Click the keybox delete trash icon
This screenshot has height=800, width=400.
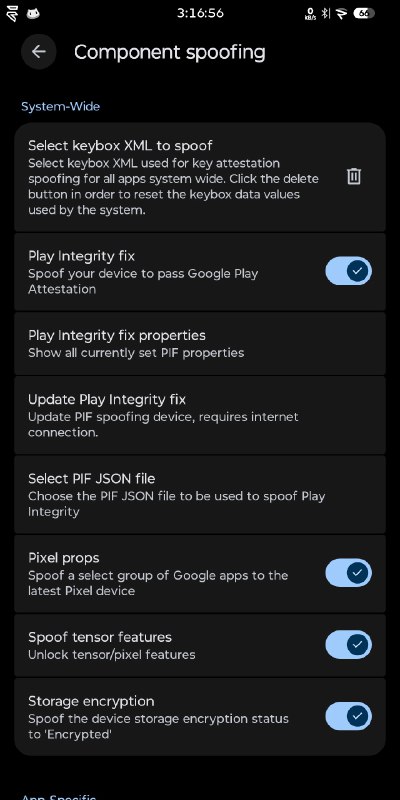(x=354, y=177)
